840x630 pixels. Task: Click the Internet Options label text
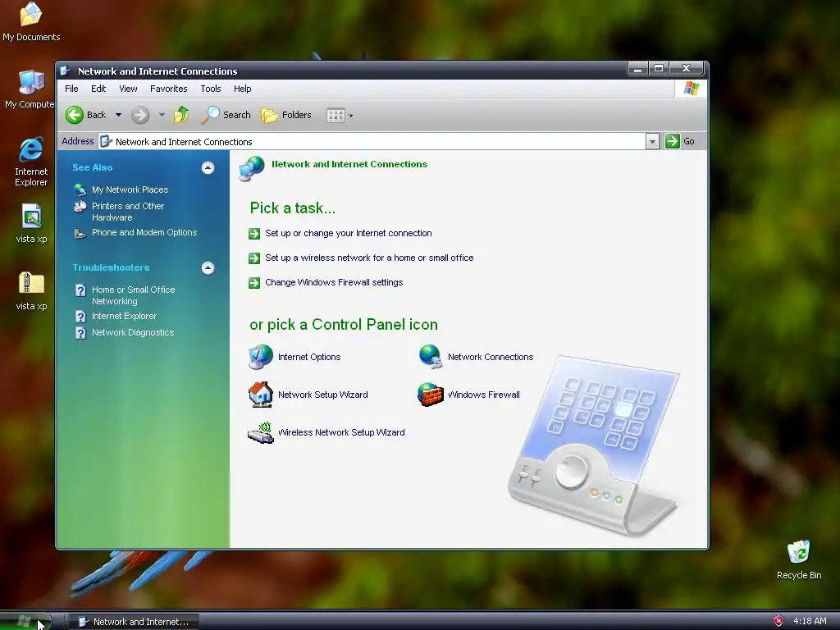(x=309, y=357)
